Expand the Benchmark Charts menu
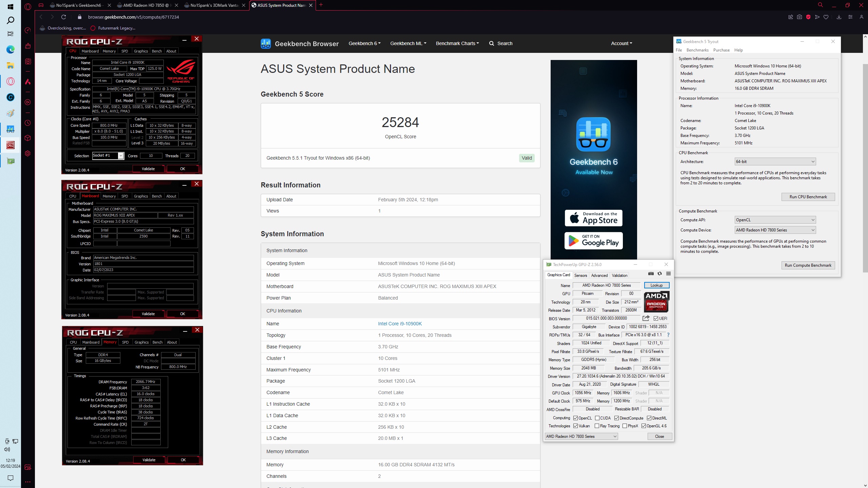Screen dimensions: 868x488 (457, 43)
